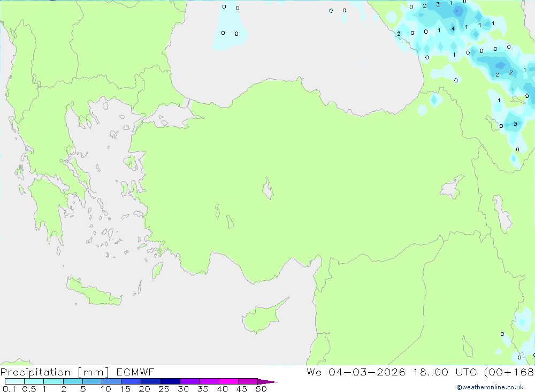Select the 10–15 mm blue legend swatch

[x=112, y=381]
